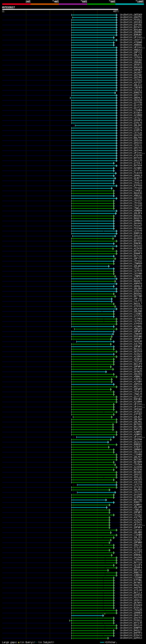Select the UniRef100_O49198 label
Screen dimensions: 146x644
(x=131, y=342)
